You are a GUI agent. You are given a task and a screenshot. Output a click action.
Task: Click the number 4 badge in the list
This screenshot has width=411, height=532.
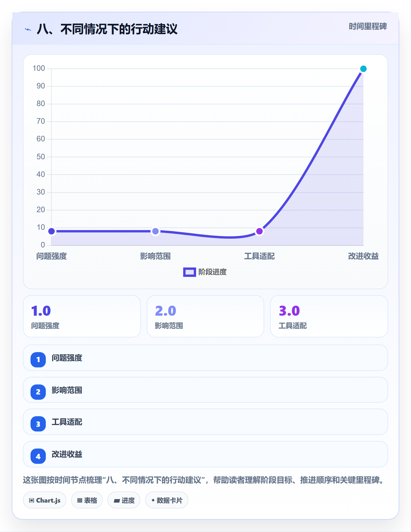pyautogui.click(x=38, y=456)
